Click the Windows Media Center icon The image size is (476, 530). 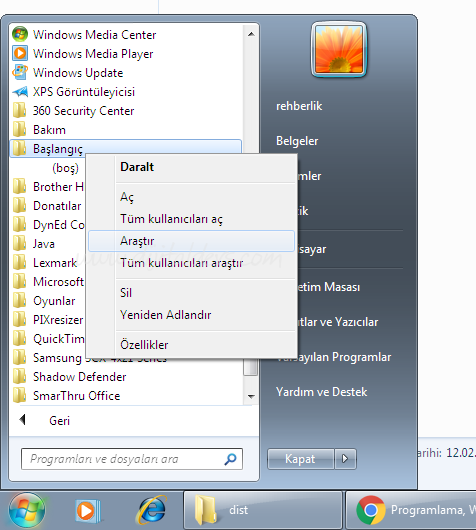point(20,34)
